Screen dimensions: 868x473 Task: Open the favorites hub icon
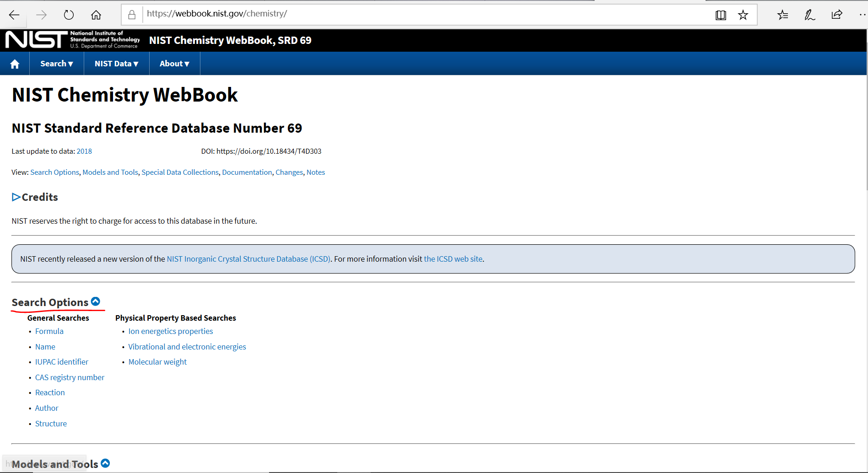tap(782, 15)
